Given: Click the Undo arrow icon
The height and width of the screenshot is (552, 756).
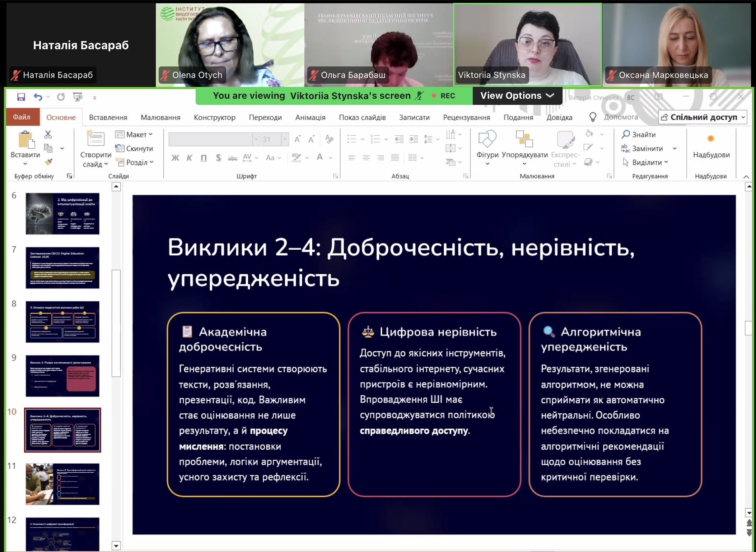Looking at the screenshot, I should point(38,97).
